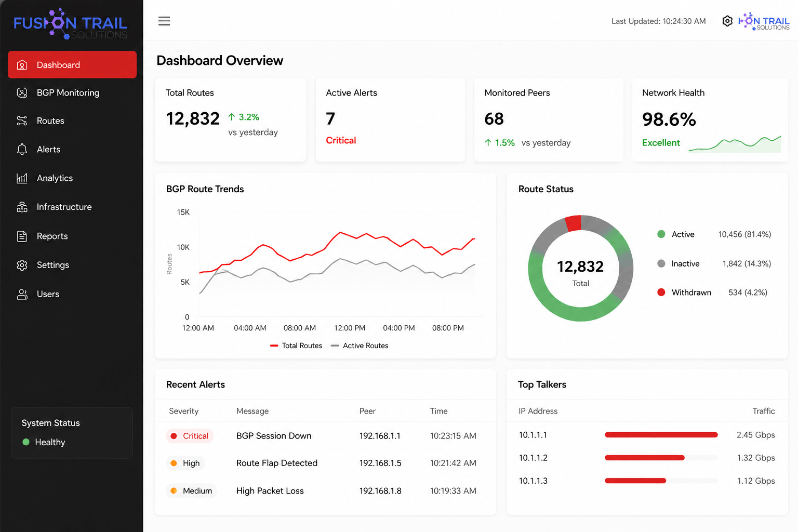Click the Dashboard home icon in sidebar
The image size is (798, 532).
(22, 65)
